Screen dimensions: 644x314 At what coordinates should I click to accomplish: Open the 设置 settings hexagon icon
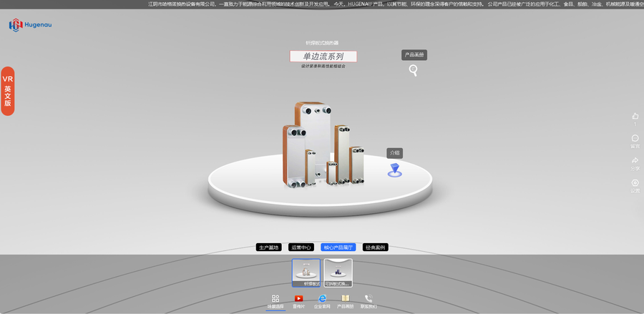tap(635, 182)
